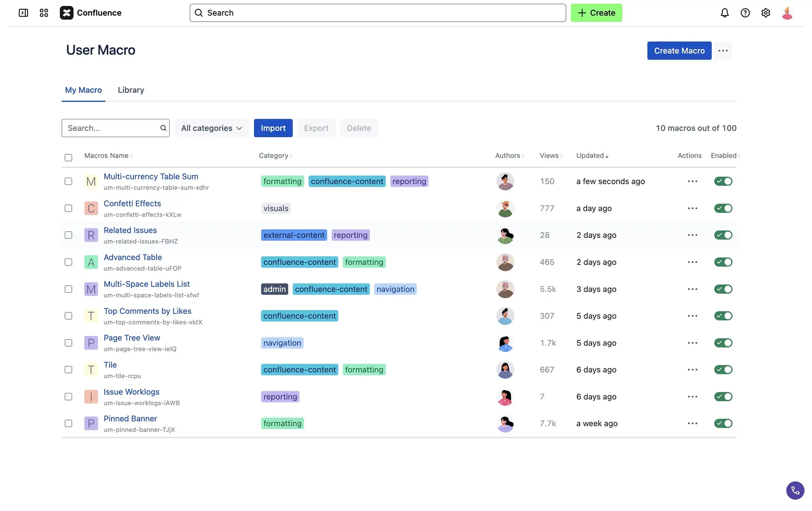Click the more options button beside Create Macro

pos(723,51)
